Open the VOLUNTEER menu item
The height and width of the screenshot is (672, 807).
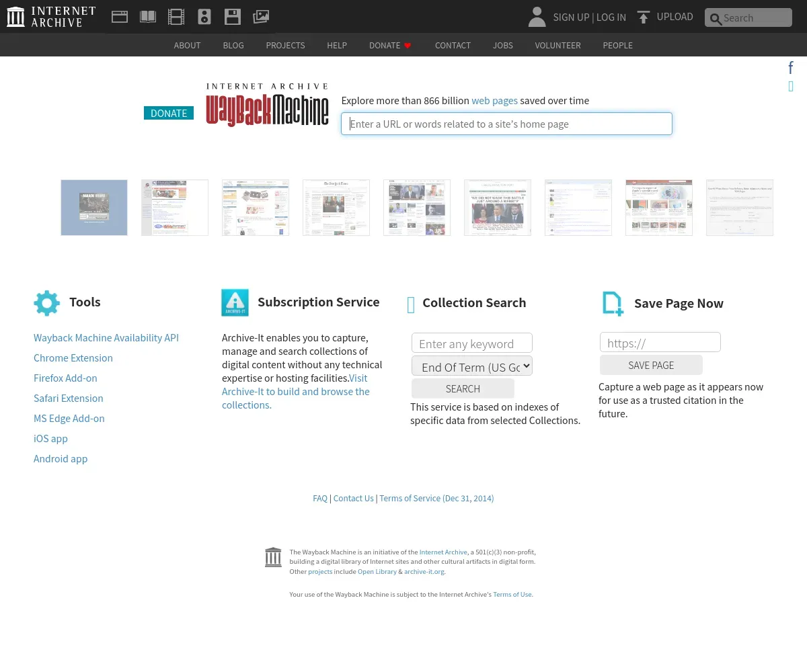[558, 45]
